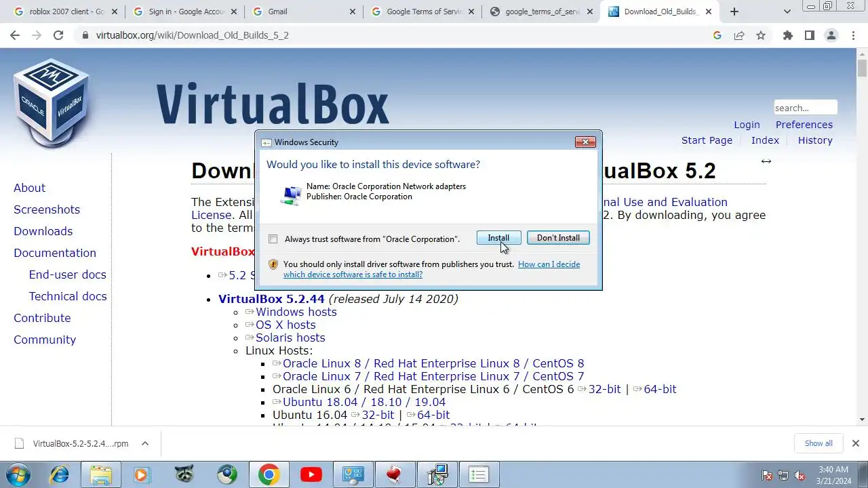Image resolution: width=868 pixels, height=488 pixels.
Task: Open Oracle Linux 7 / CentOS 7 link
Action: (433, 376)
